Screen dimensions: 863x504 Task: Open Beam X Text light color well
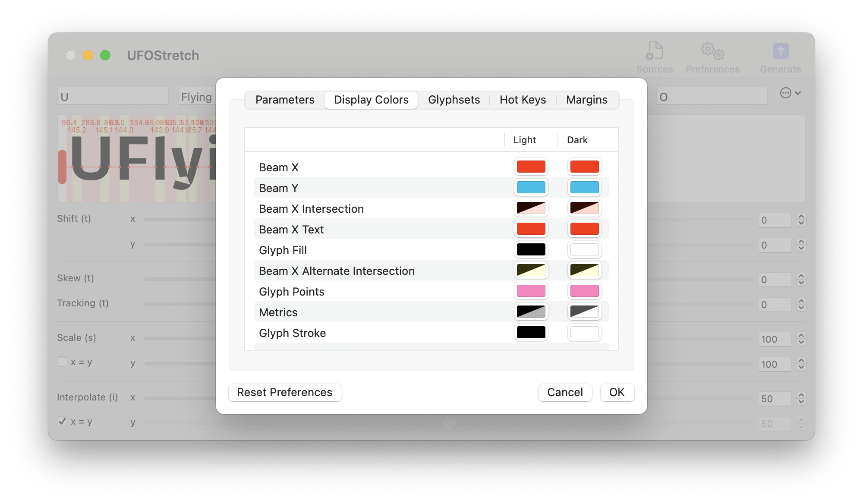[x=531, y=229]
